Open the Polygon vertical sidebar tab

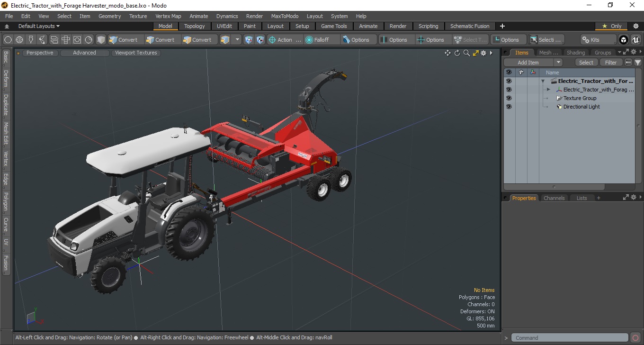[x=6, y=201]
